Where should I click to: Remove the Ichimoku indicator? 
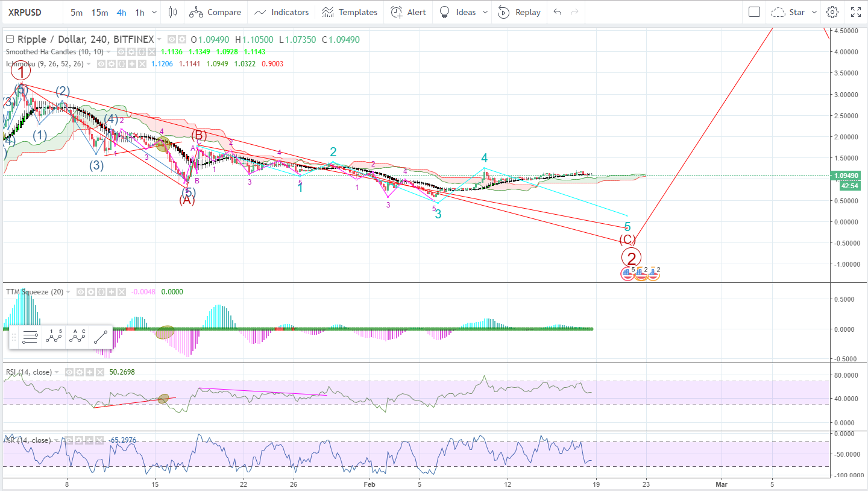[142, 64]
